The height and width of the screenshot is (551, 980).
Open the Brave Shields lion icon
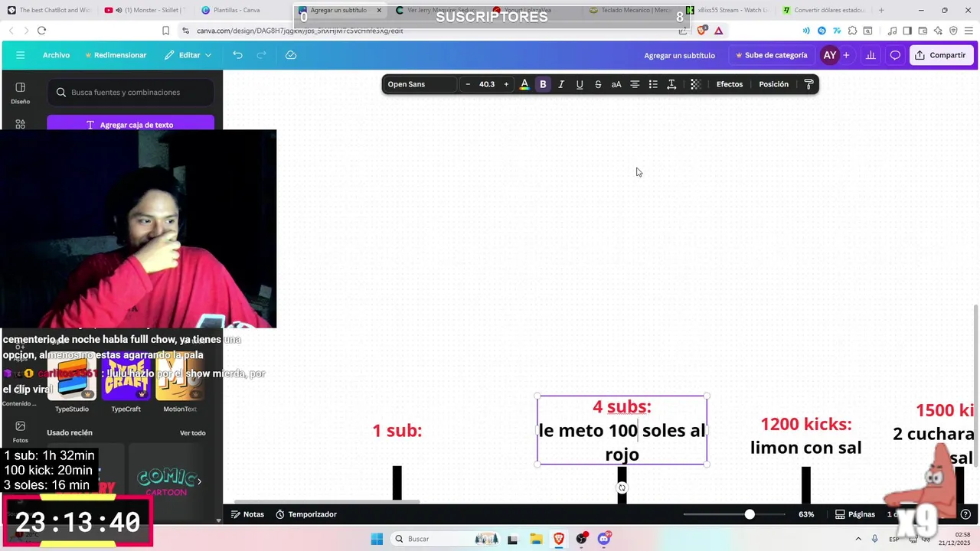703,31
